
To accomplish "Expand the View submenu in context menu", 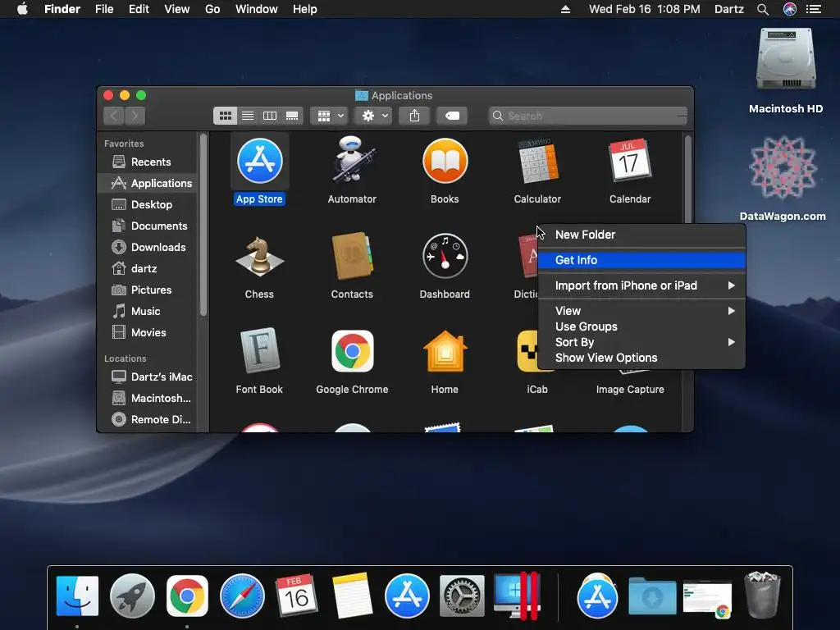I will (641, 311).
